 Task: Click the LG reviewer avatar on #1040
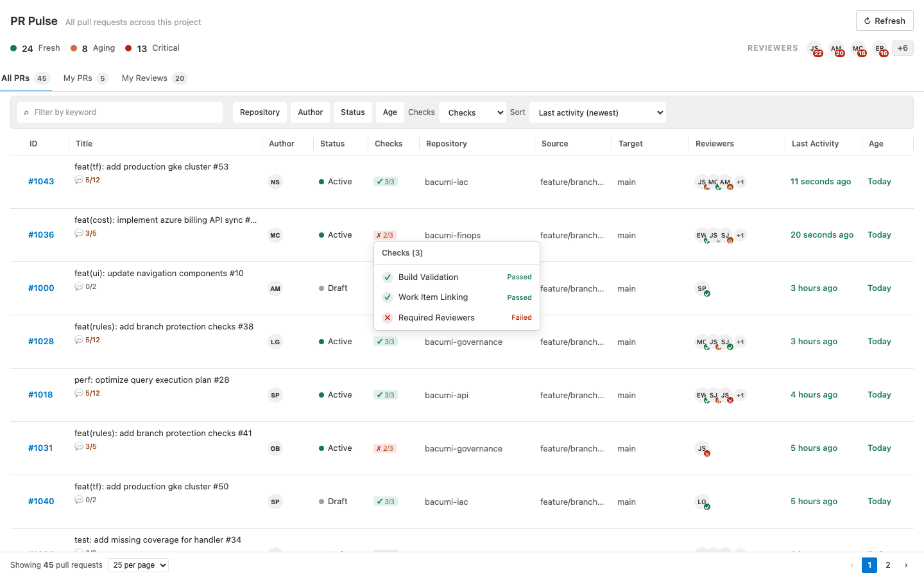tap(702, 502)
